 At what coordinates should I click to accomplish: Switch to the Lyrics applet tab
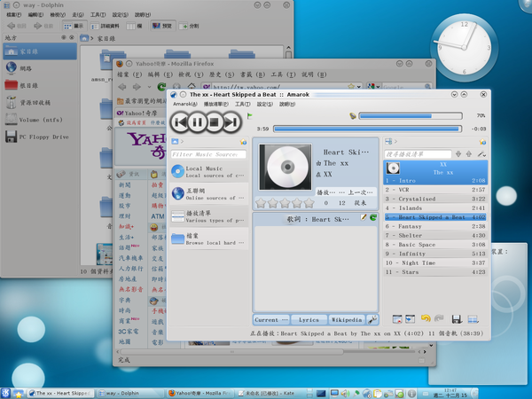309,319
